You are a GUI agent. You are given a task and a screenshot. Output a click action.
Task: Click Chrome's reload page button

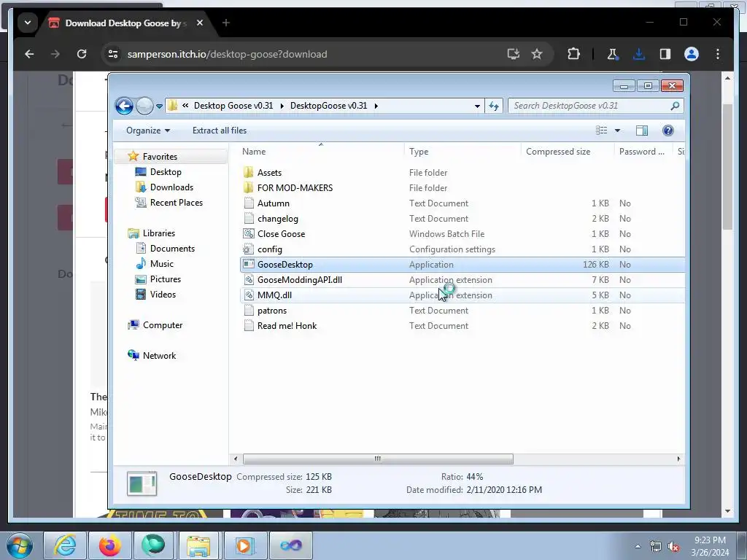pyautogui.click(x=82, y=54)
